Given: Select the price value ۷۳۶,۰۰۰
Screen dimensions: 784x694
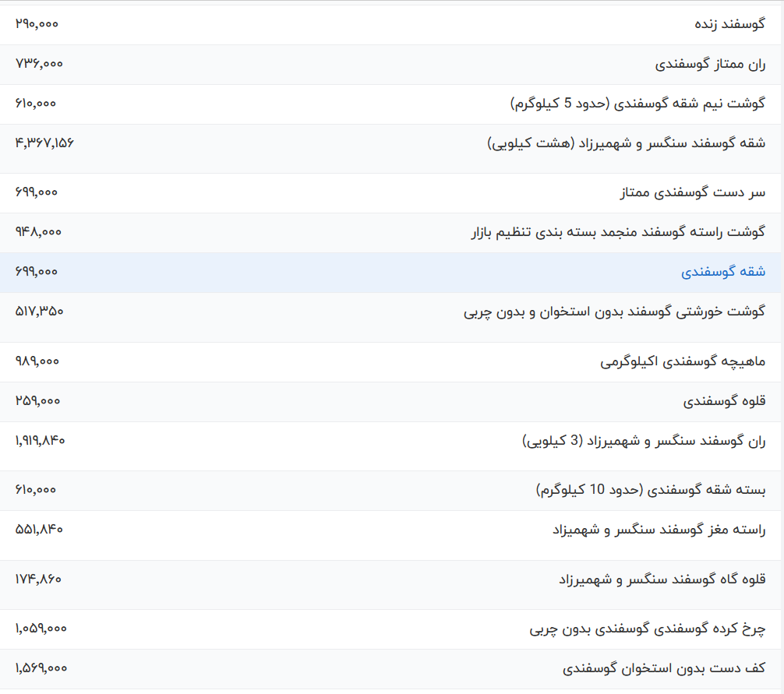Looking at the screenshot, I should pyautogui.click(x=39, y=64).
